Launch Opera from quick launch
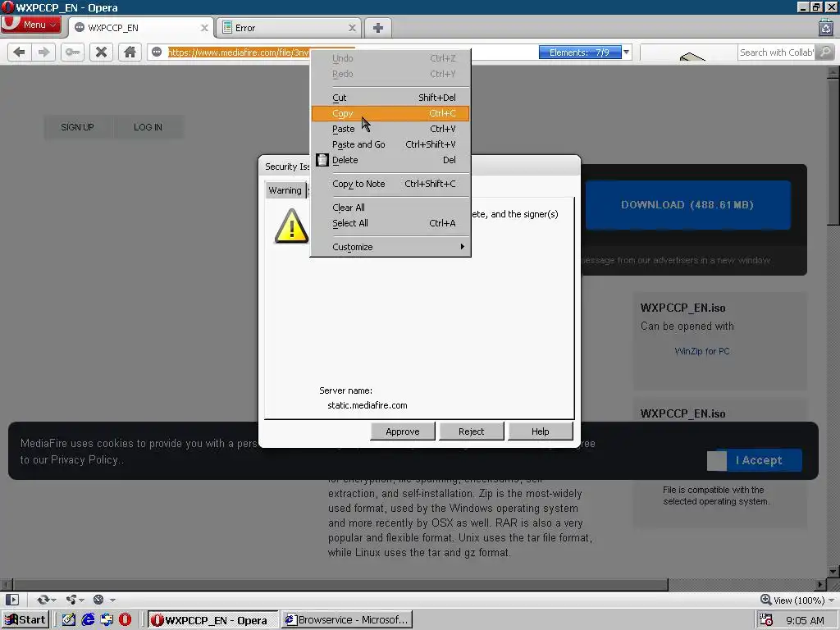The height and width of the screenshot is (630, 840). click(125, 620)
